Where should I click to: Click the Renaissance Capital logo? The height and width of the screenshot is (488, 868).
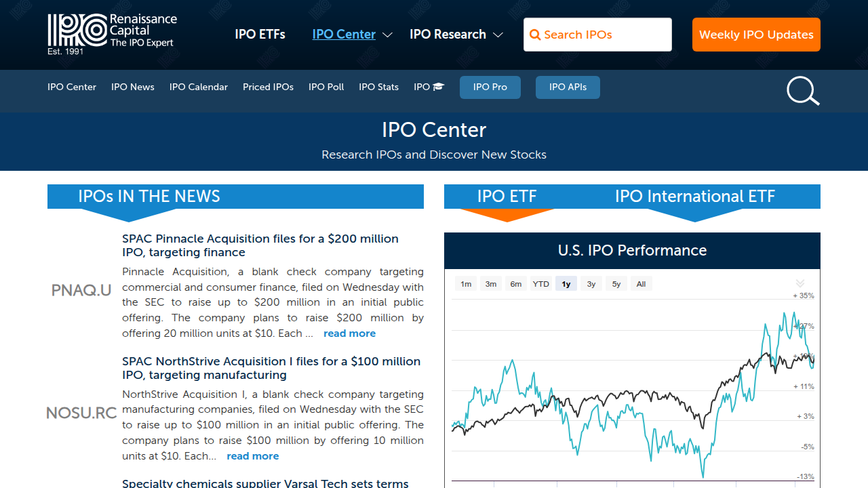112,34
